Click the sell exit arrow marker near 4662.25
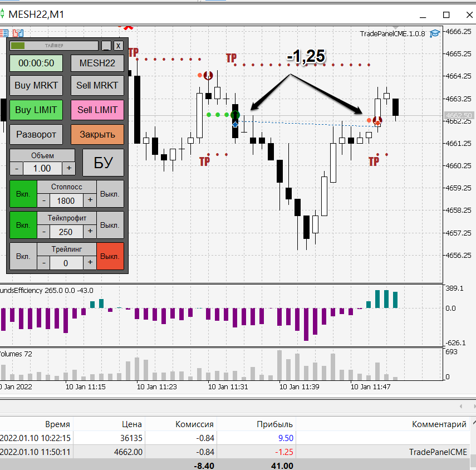Viewport: 476px width, 470px height. 377,121
